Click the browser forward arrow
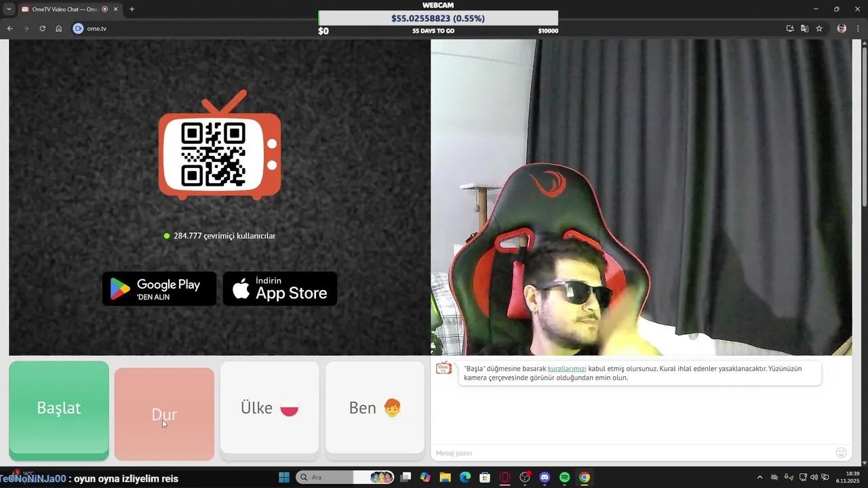The height and width of the screenshot is (488, 868). point(26,28)
